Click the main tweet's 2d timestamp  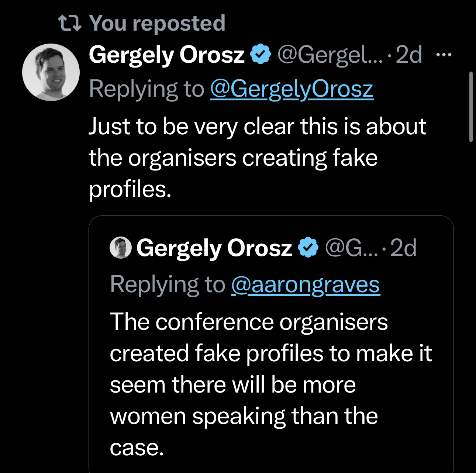point(408,55)
